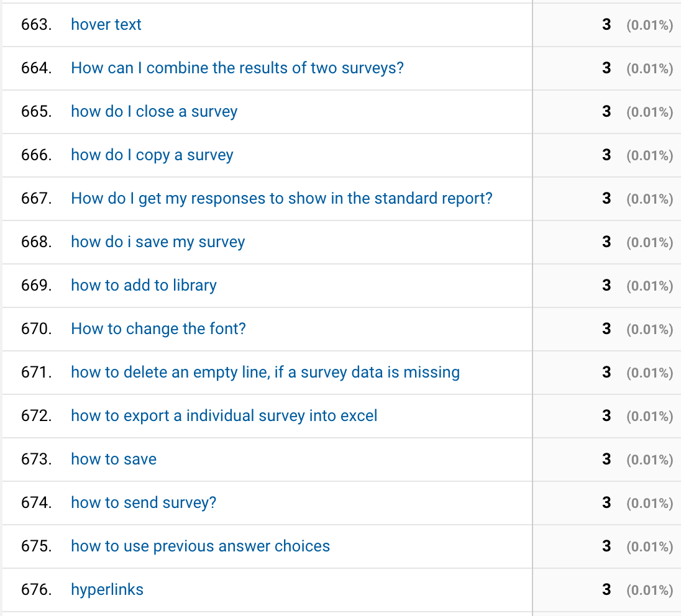The width and height of the screenshot is (681, 616).
Task: Click "how to send survey?" link
Action: tap(144, 503)
